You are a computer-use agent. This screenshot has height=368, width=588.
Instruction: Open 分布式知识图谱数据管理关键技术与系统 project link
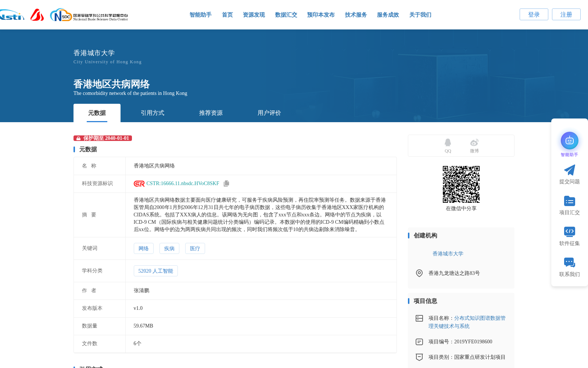(x=467, y=322)
